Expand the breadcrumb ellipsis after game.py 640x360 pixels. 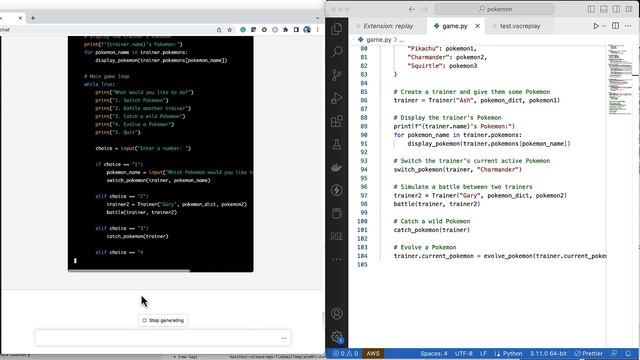(402, 40)
